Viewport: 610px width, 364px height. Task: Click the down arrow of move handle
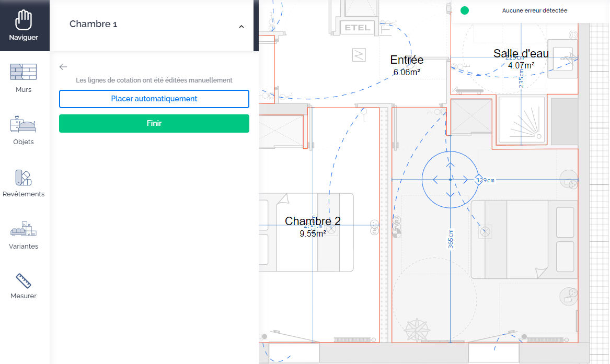click(x=451, y=194)
